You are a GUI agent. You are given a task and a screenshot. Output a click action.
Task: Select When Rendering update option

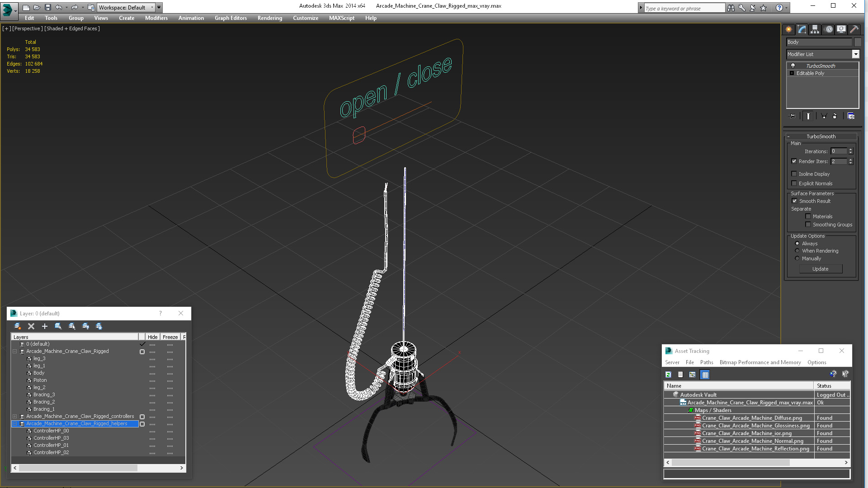click(797, 251)
